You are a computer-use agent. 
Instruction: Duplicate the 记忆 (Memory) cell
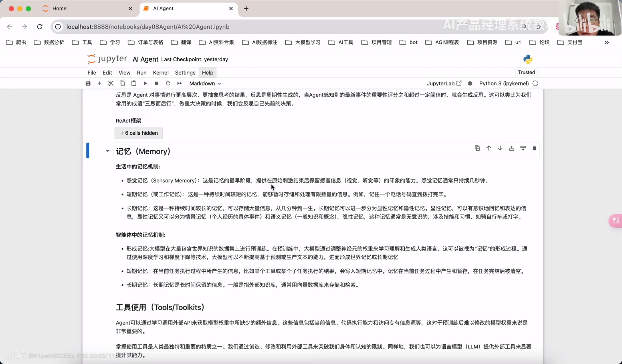(477, 148)
